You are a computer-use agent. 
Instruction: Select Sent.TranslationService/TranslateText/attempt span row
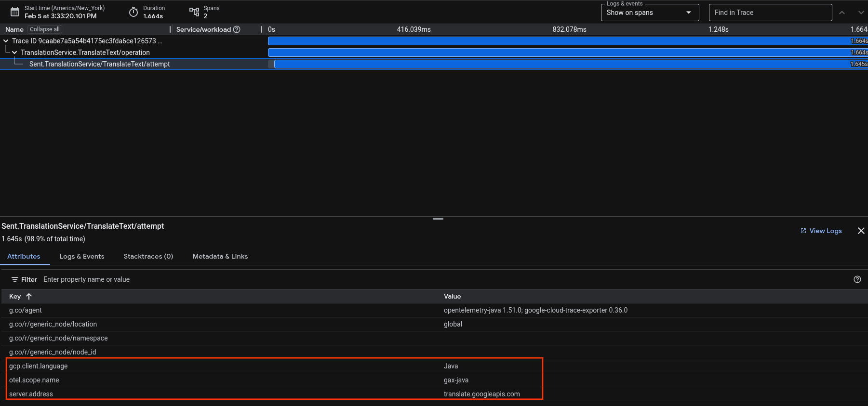[x=99, y=64]
